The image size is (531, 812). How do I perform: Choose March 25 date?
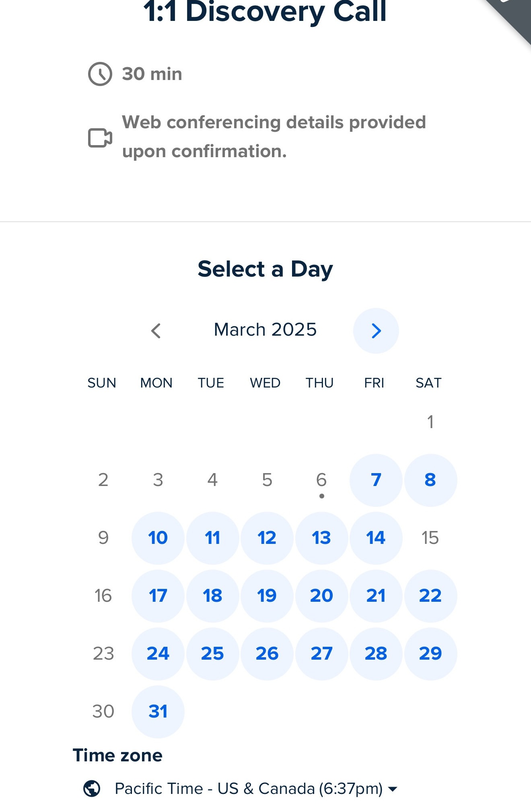[212, 654]
